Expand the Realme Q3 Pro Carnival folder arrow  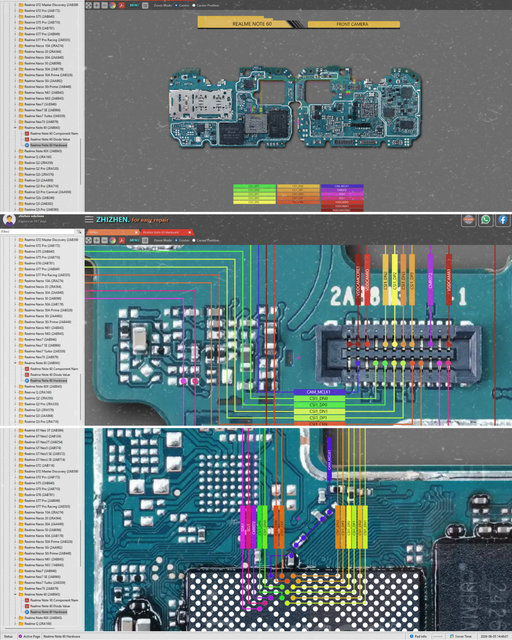point(16,191)
